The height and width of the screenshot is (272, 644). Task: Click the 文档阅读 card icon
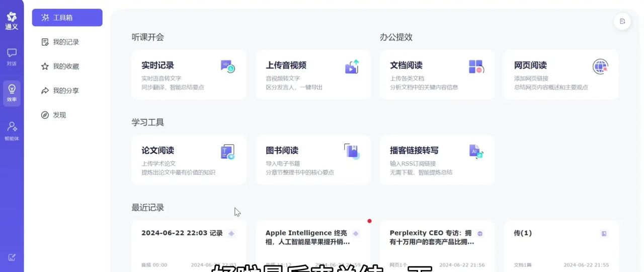pyautogui.click(x=476, y=66)
